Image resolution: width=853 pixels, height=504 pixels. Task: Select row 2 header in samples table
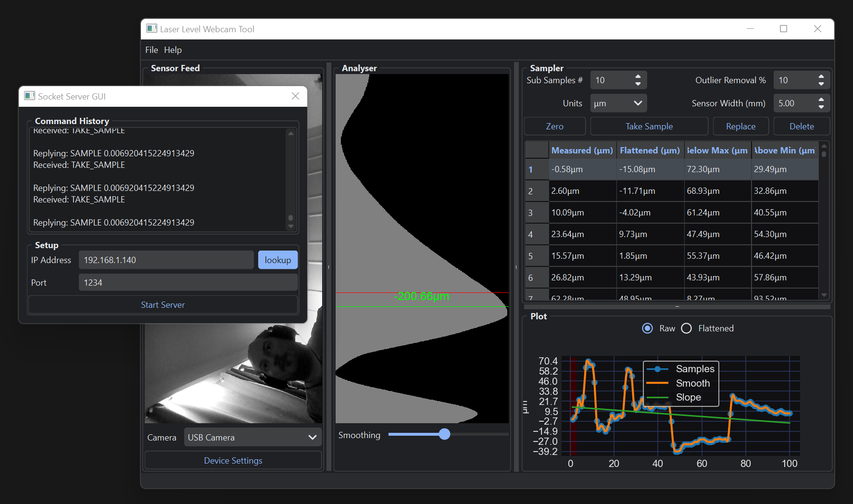[x=537, y=191]
